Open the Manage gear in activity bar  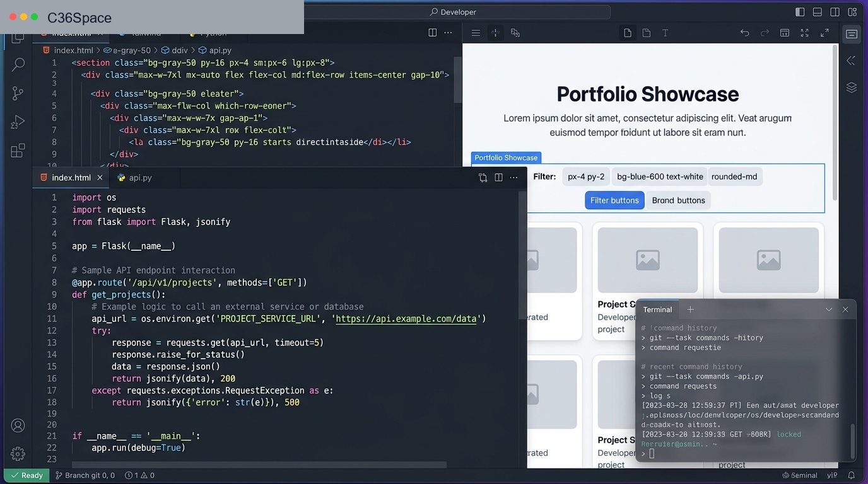(x=18, y=453)
